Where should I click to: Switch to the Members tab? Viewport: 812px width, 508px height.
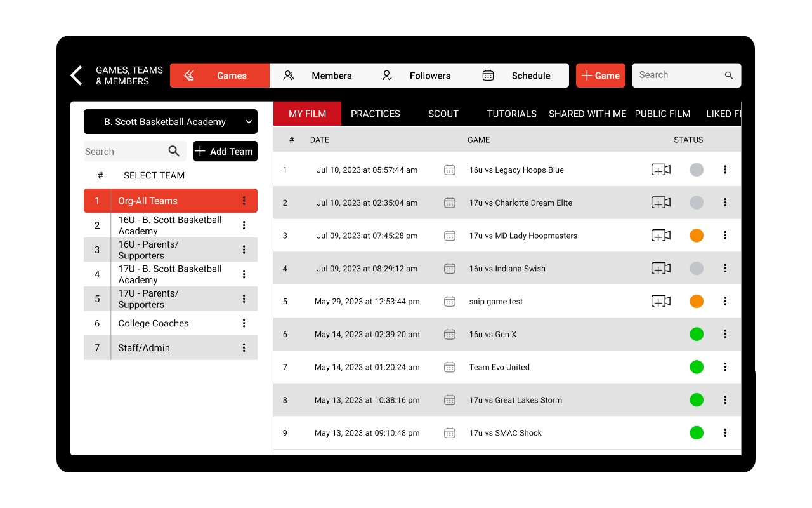(x=319, y=76)
